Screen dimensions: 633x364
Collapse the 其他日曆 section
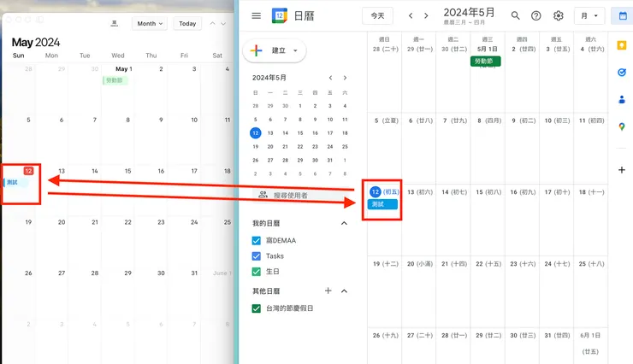click(x=344, y=291)
